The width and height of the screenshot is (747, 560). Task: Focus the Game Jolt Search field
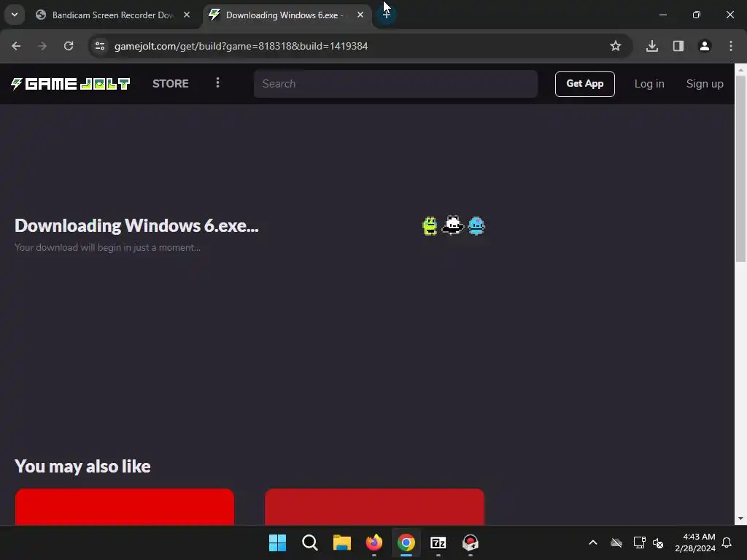pos(395,84)
